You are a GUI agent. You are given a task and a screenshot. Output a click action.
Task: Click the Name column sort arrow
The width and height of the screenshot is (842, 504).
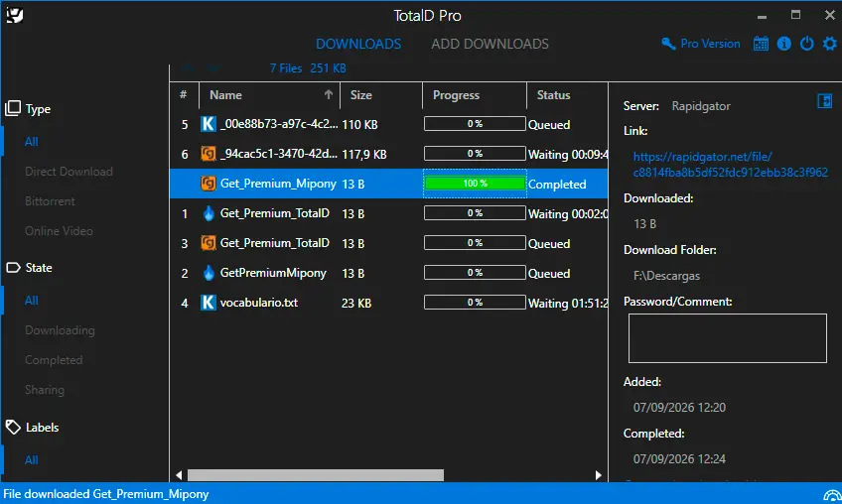point(329,95)
